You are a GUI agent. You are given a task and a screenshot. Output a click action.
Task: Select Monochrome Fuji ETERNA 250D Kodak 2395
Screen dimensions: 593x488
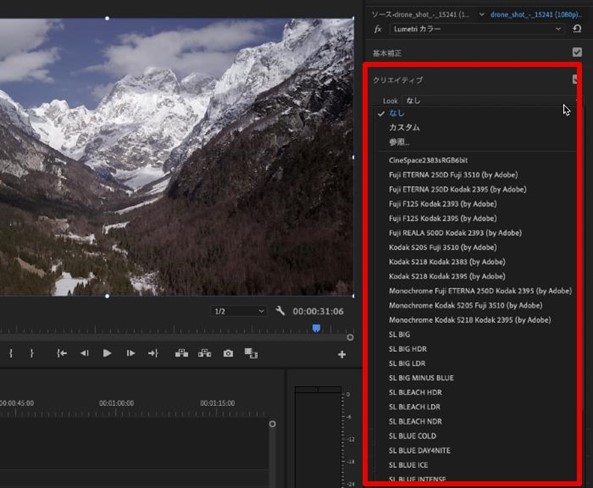point(480,291)
